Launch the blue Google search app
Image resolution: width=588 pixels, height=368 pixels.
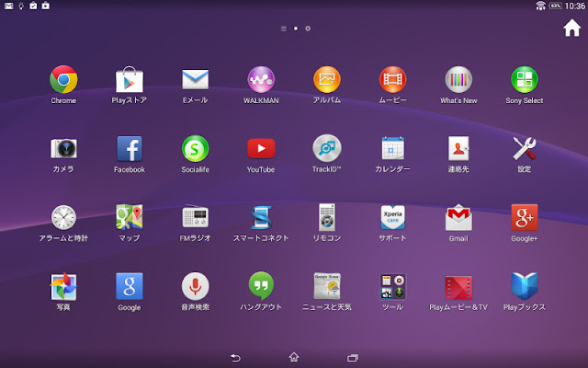tap(130, 286)
